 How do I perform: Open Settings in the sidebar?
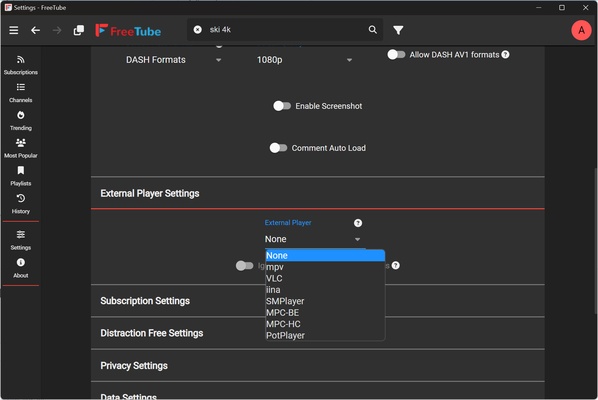[x=21, y=240]
